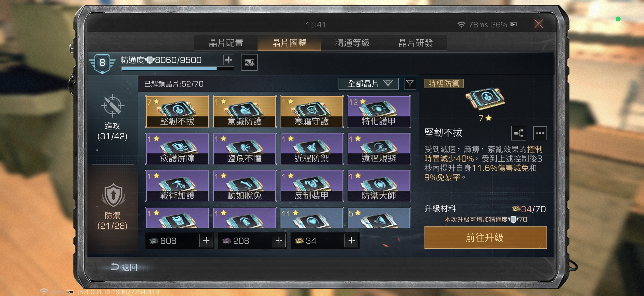Image resolution: width=644 pixels, height=296 pixels.
Task: Switch to the 精通等級 tab
Action: tap(352, 43)
